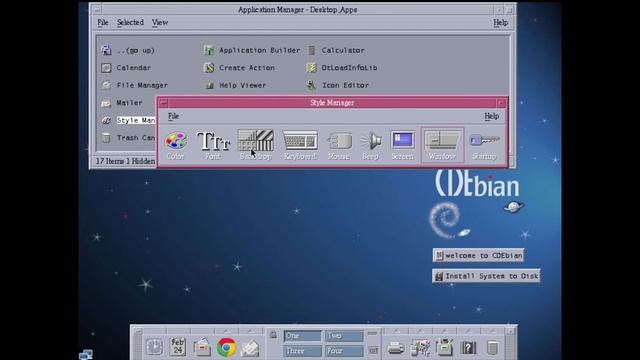Open the Mailer from the front panel
The image size is (640, 360).
[x=250, y=348]
